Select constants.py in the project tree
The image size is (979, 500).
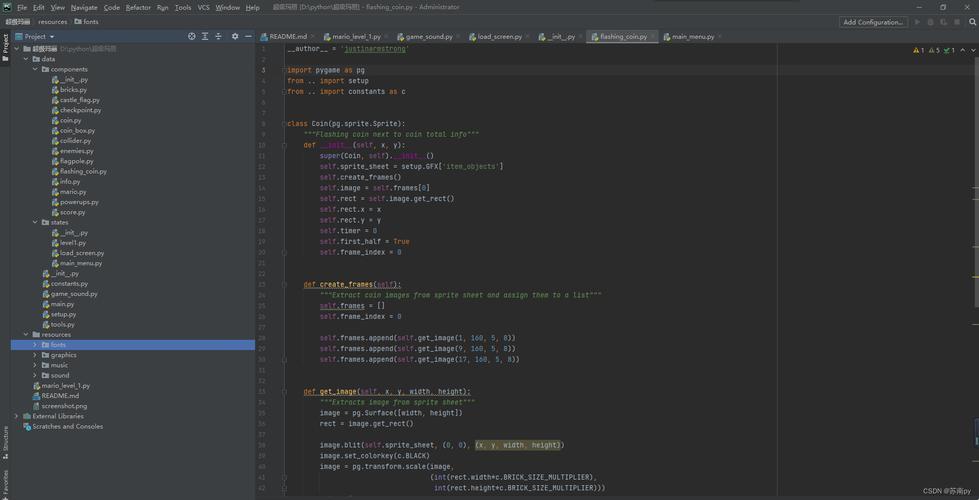pos(69,283)
